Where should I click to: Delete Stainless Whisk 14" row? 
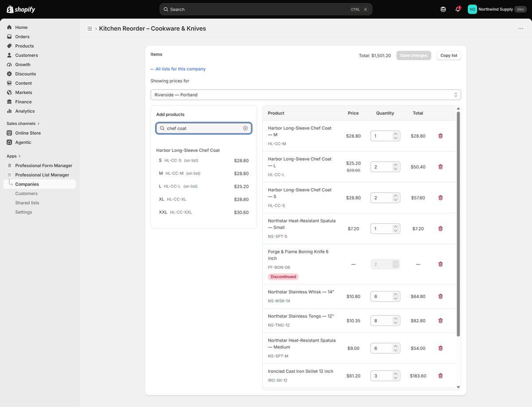tap(440, 296)
